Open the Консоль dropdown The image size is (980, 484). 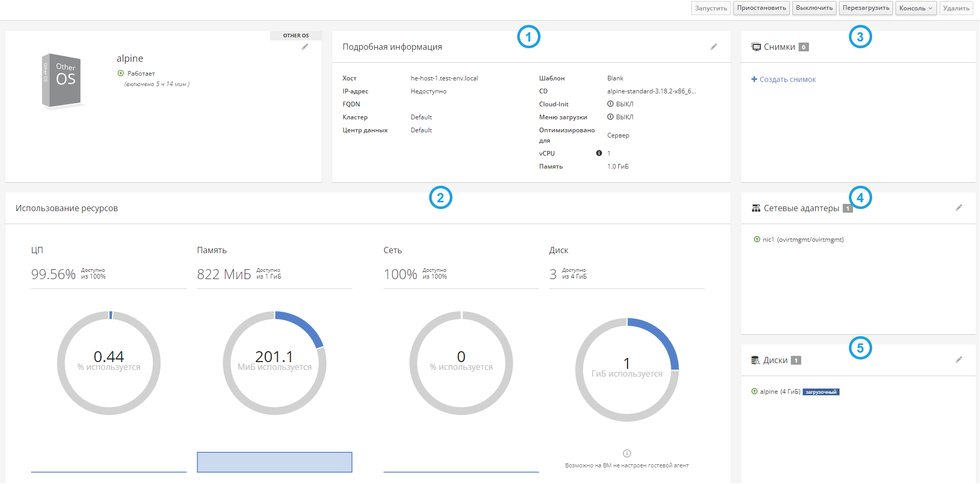pos(916,8)
